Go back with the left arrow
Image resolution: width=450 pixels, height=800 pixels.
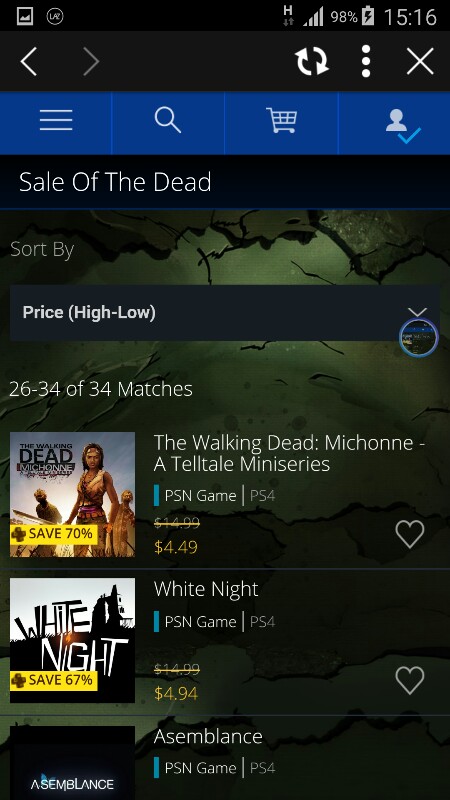[29, 61]
